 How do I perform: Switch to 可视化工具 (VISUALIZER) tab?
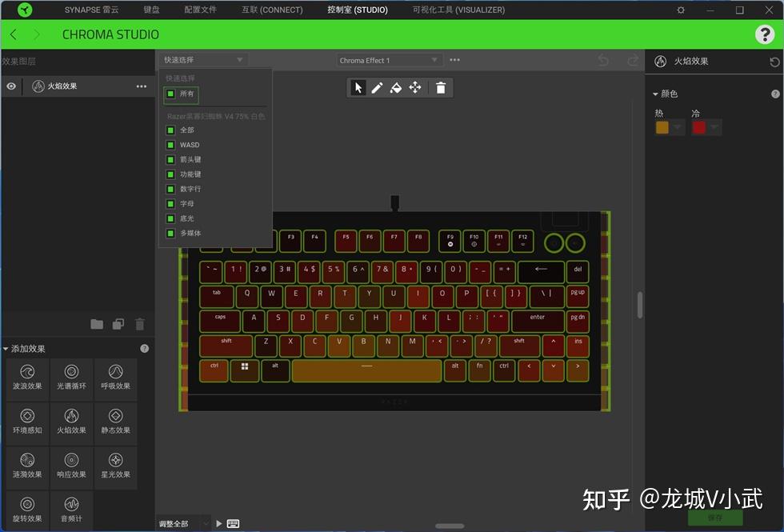pos(458,10)
